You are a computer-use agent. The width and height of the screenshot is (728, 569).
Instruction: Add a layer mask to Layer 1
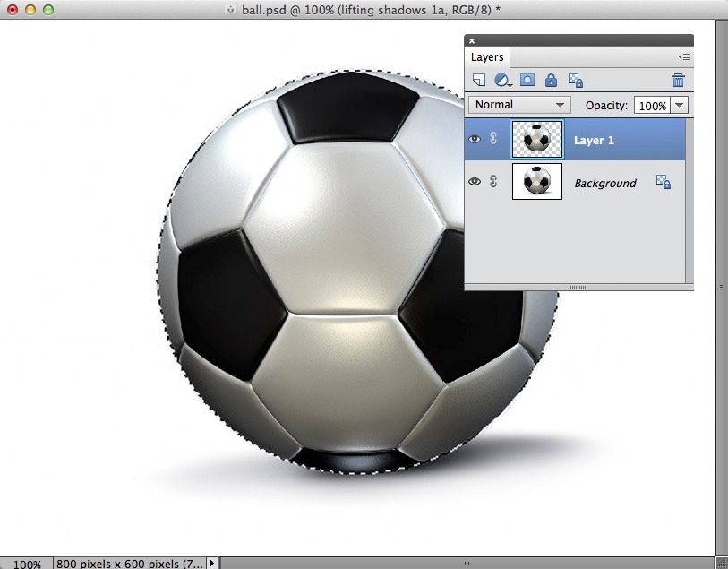point(527,81)
